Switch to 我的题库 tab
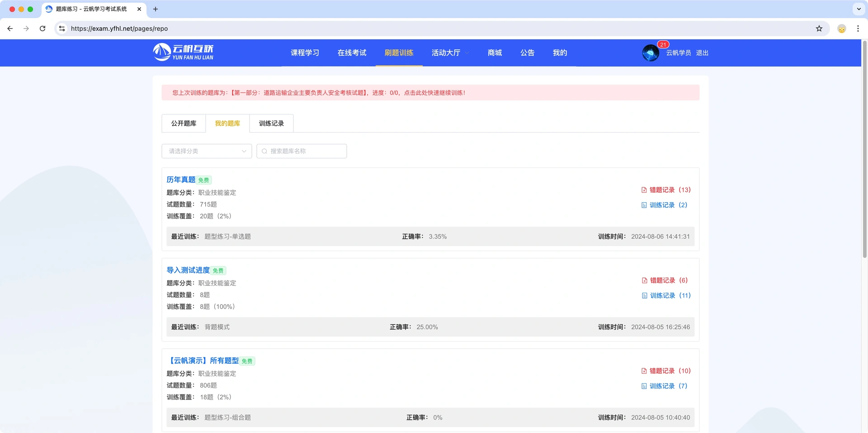Image resolution: width=868 pixels, height=433 pixels. coord(227,124)
